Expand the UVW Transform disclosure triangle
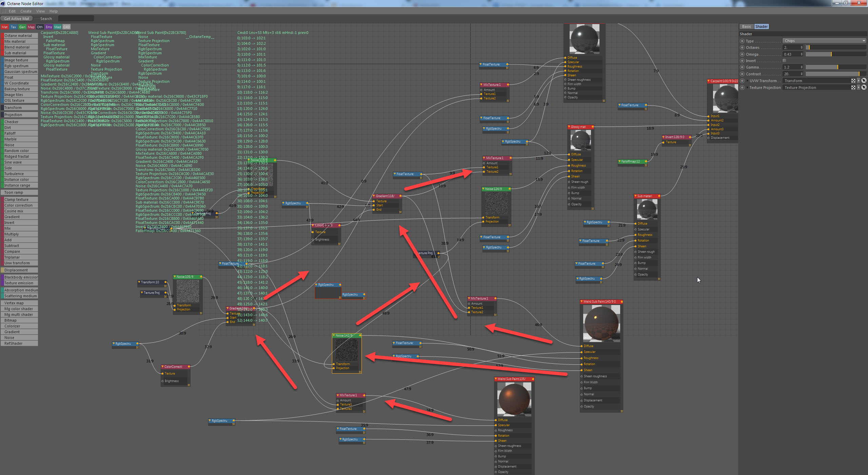The image size is (868, 475). click(747, 81)
